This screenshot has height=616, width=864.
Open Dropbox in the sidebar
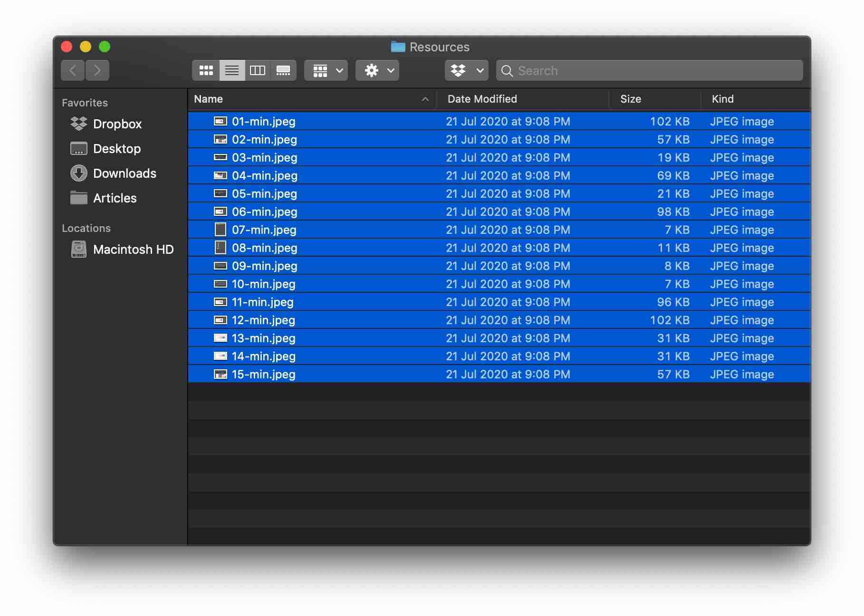coord(106,124)
